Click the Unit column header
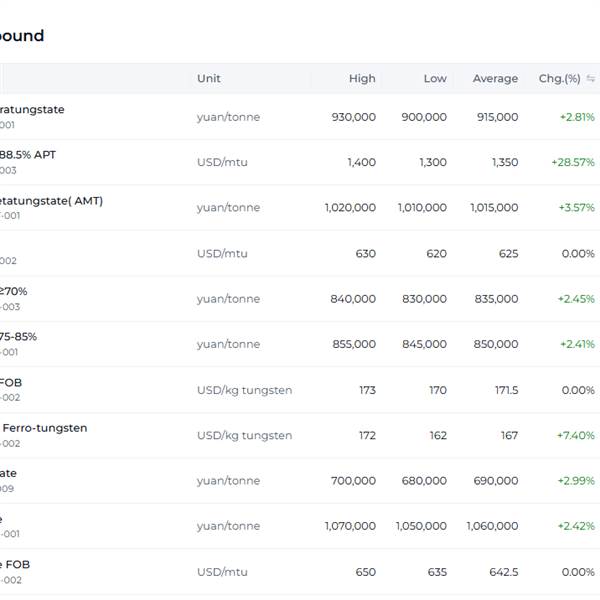 [209, 79]
